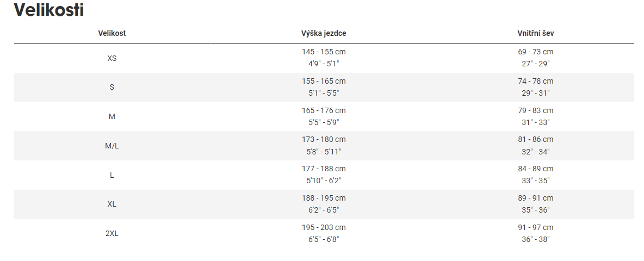Viewport: 644px width, 261px height.
Task: Click the 69 - 73 cm inseam value
Action: (536, 52)
